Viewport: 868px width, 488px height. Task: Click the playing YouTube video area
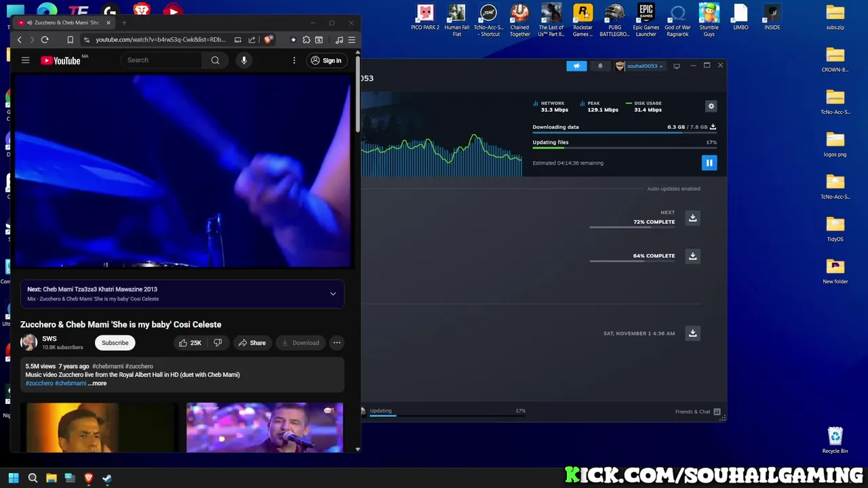pyautogui.click(x=182, y=171)
